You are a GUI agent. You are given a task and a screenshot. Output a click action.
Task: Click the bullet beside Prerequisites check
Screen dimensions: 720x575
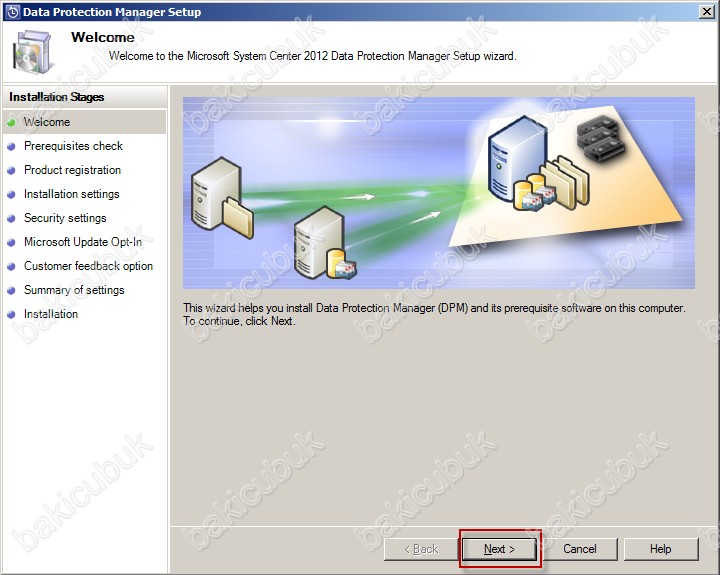tap(11, 147)
